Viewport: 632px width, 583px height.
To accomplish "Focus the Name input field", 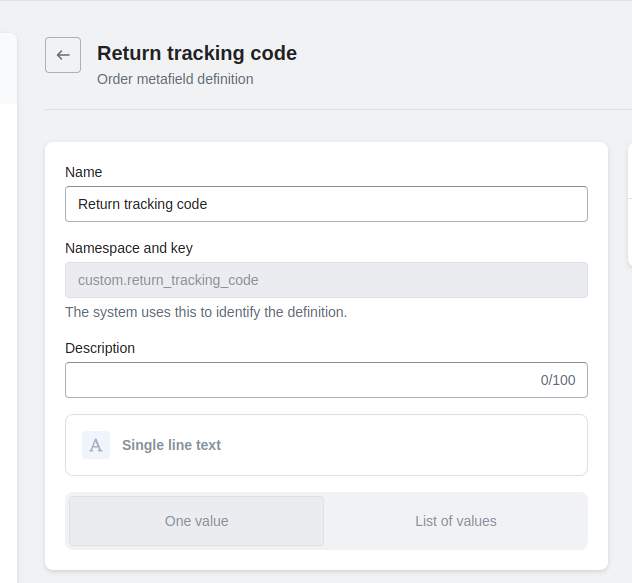I will tap(326, 204).
